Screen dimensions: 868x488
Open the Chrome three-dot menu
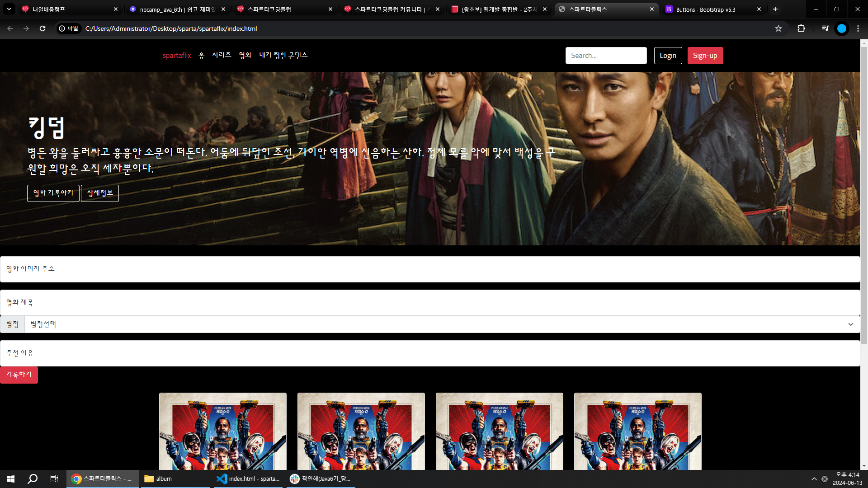click(x=858, y=28)
